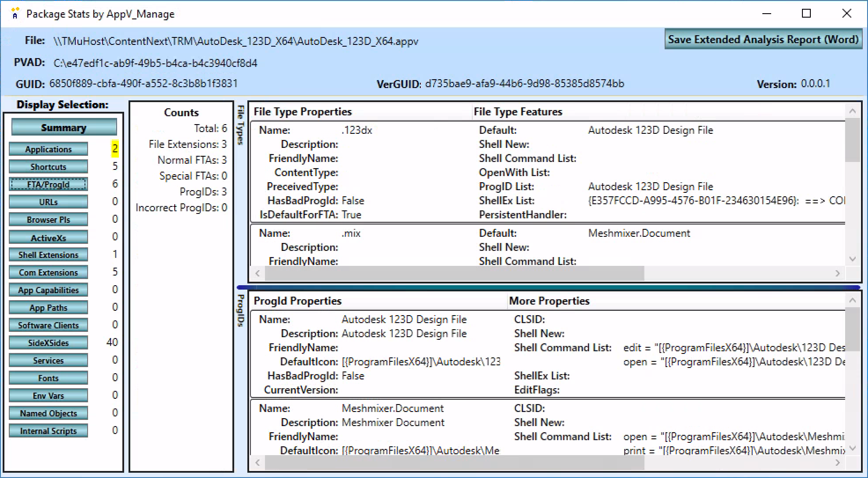868x478 pixels.
Task: Click the ProgIDs vertical scrollbar thumb
Action: tap(853, 329)
